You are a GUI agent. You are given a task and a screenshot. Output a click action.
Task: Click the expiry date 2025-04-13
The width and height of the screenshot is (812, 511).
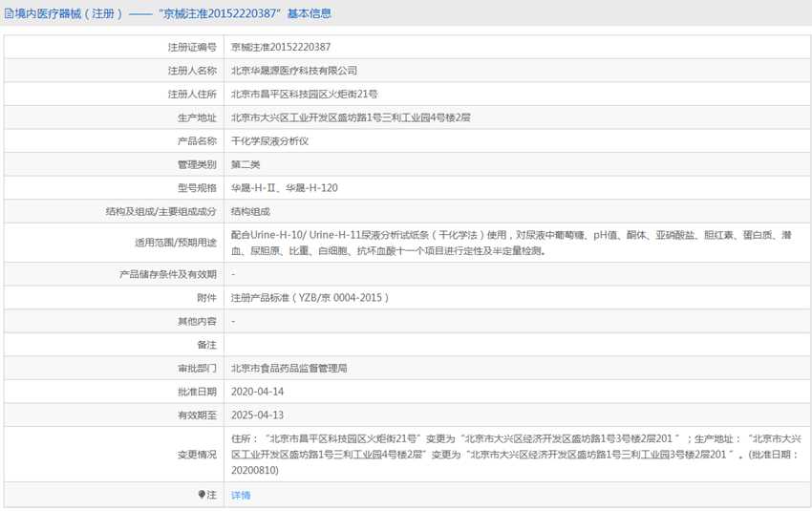tap(257, 415)
